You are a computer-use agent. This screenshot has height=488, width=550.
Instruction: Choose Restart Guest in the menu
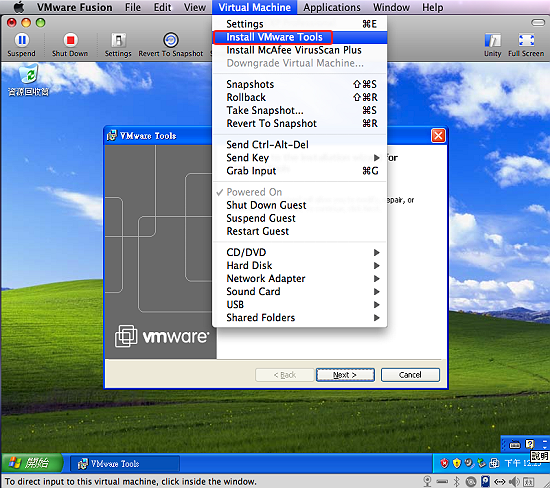(300, 231)
